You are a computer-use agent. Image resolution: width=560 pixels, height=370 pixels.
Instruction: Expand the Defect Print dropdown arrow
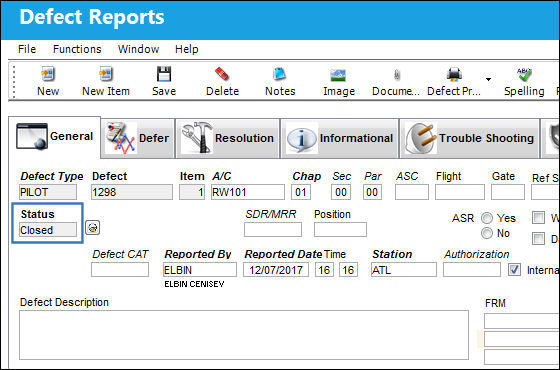(488, 79)
